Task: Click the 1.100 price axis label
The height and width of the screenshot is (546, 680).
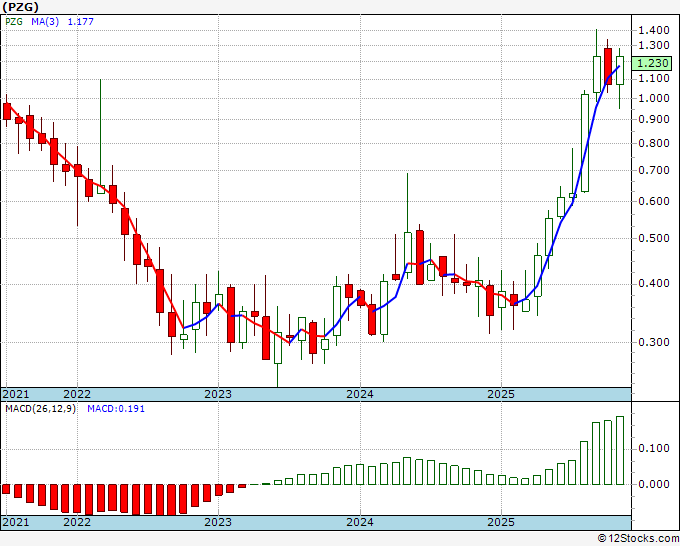Action: pyautogui.click(x=654, y=78)
